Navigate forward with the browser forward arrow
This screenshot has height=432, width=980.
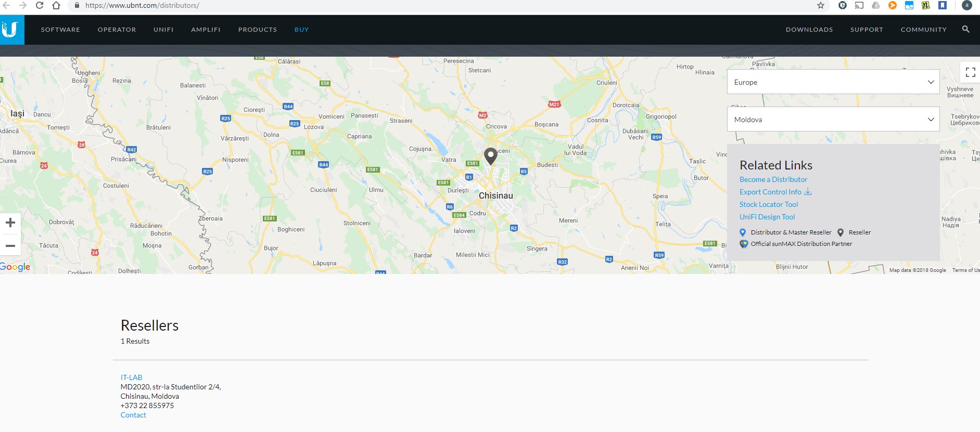coord(22,6)
